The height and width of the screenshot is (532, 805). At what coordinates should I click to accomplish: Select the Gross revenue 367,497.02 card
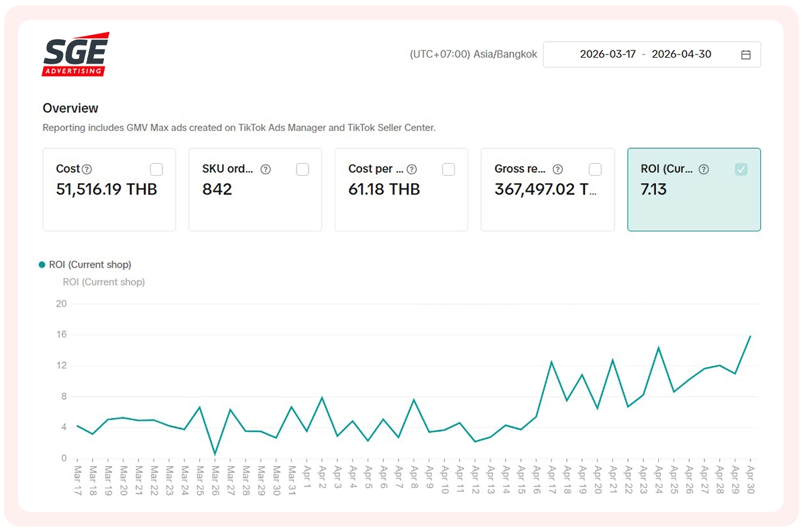click(x=548, y=190)
